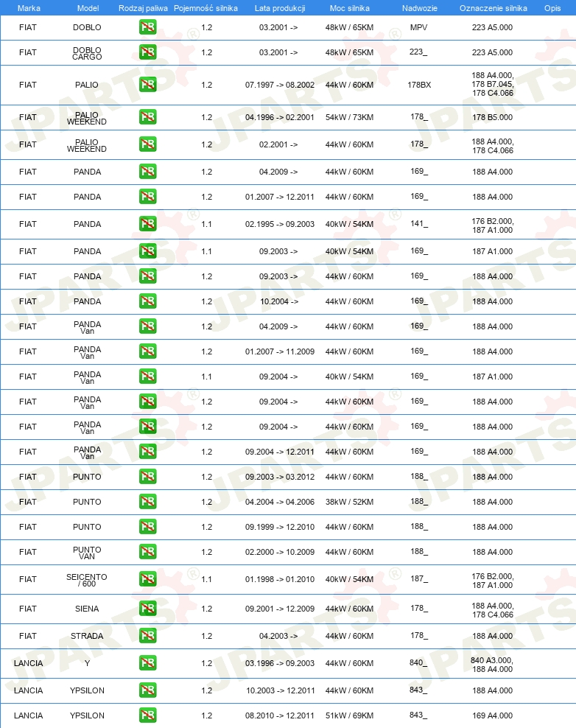Click the DOBLO CARGO model cell
The image size is (576, 728).
pos(87,53)
